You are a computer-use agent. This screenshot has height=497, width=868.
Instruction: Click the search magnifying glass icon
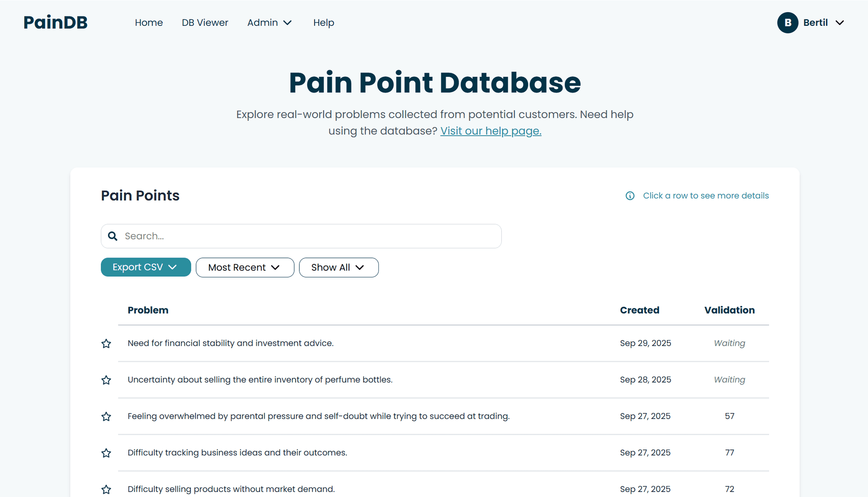pos(113,236)
